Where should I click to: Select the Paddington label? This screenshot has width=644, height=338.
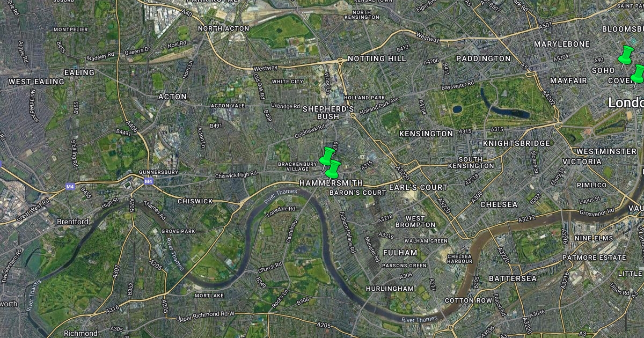pyautogui.click(x=484, y=58)
